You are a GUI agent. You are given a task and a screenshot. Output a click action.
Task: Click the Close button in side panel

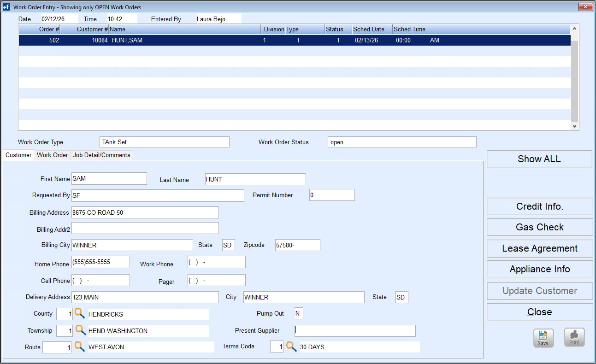tap(540, 312)
